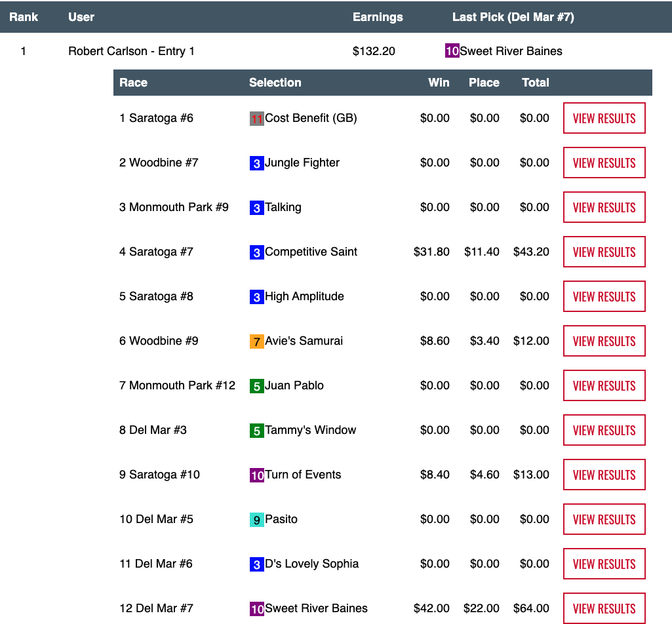Click purple number 10 badge for Turn of Events
Image resolution: width=672 pixels, height=624 pixels.
tap(256, 475)
